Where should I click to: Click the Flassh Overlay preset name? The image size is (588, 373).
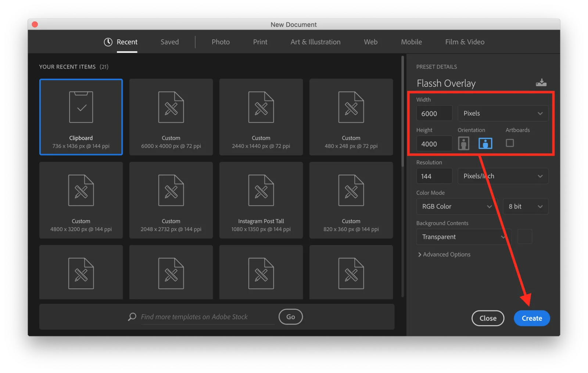pyautogui.click(x=446, y=84)
